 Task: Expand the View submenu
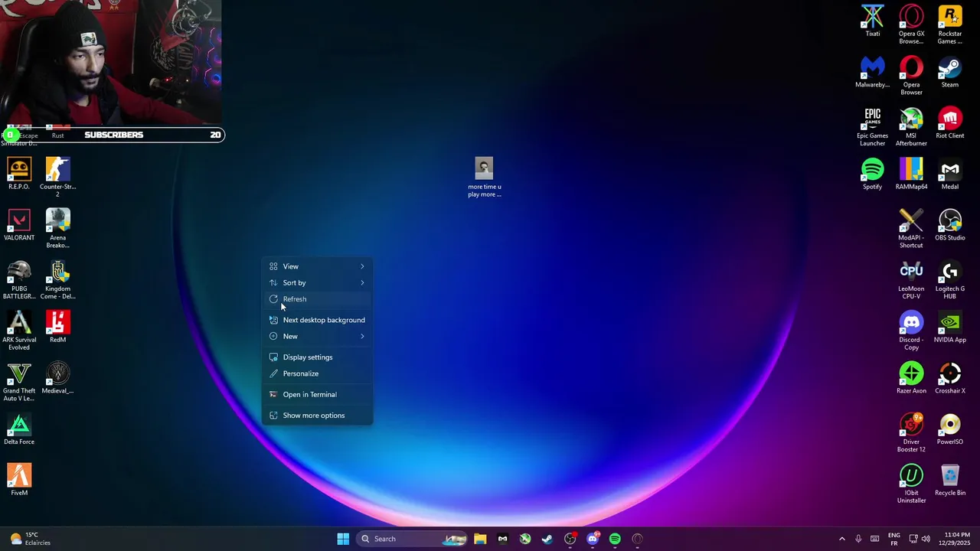click(x=317, y=266)
